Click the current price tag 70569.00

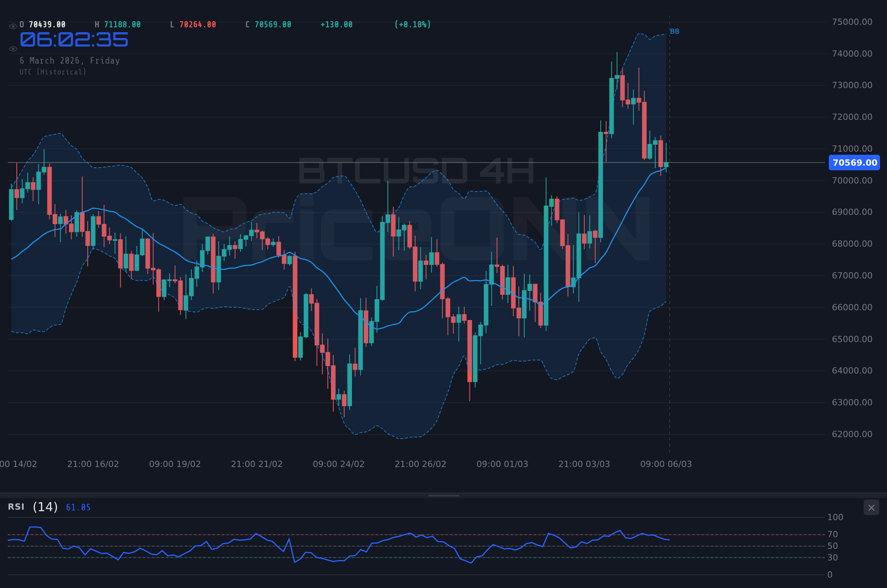(854, 163)
